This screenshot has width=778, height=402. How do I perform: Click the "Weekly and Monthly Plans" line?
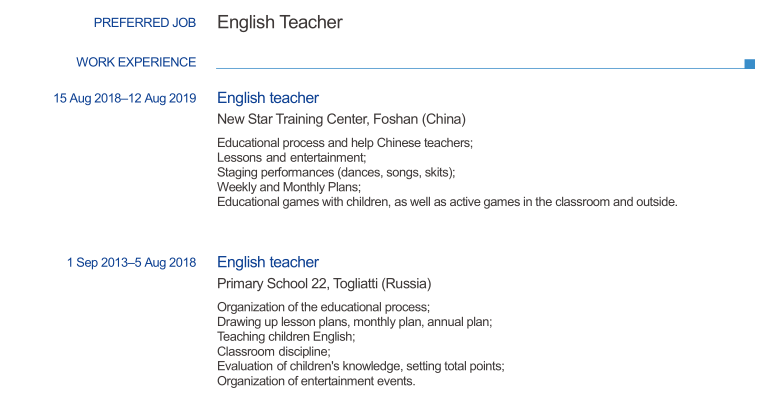pos(289,187)
